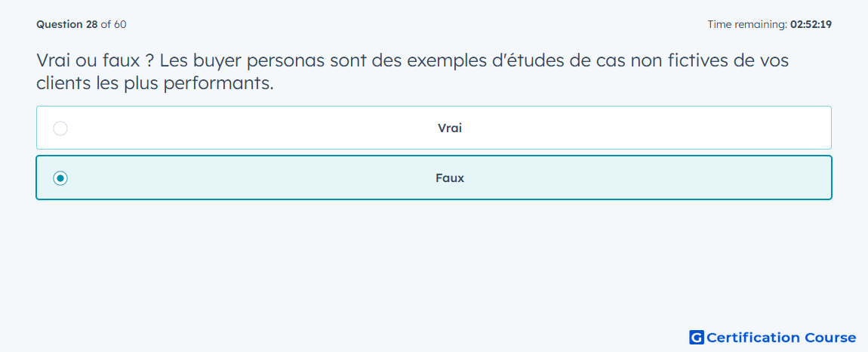868x352 pixels.
Task: Click the "Vrai" answer label text
Action: click(449, 128)
